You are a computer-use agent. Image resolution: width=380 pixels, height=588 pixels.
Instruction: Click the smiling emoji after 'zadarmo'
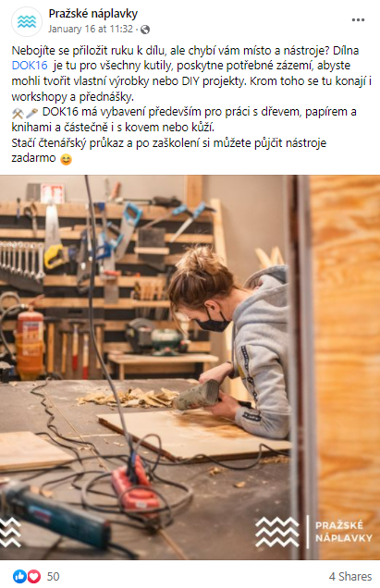click(66, 159)
